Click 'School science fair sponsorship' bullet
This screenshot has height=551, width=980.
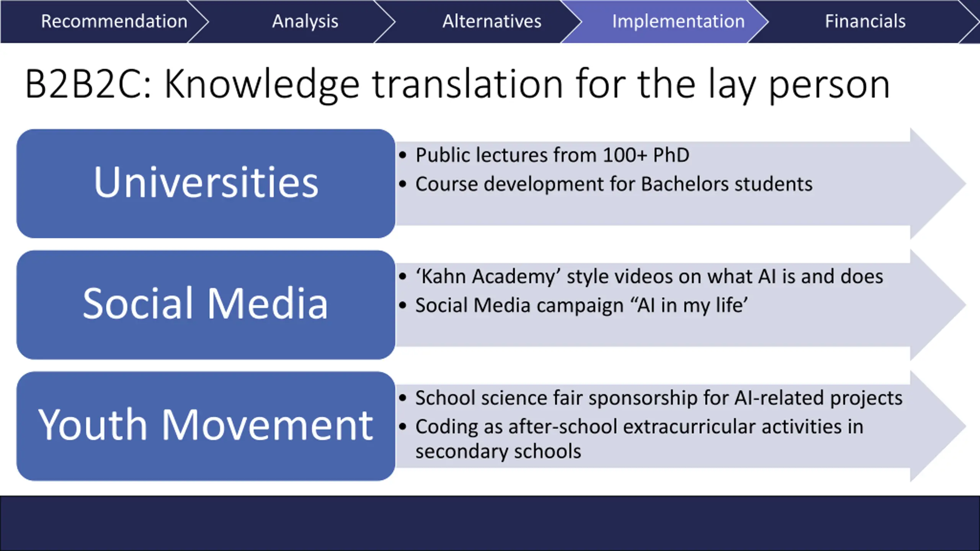click(659, 398)
